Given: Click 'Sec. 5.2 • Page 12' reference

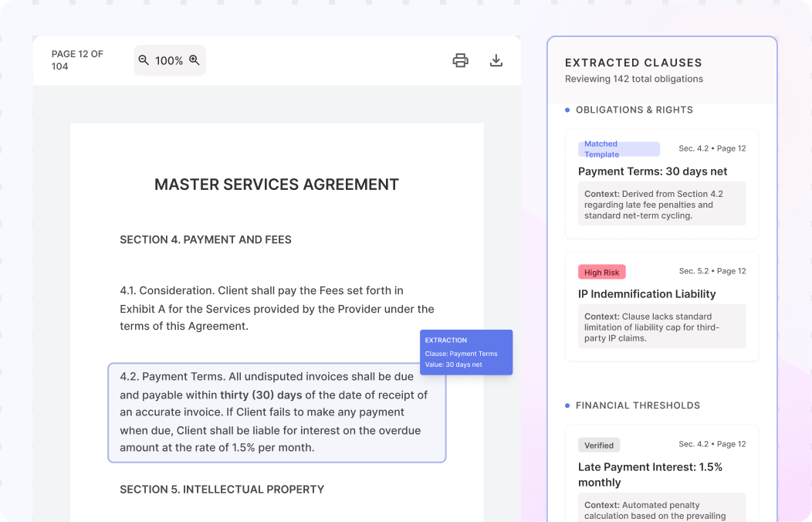Looking at the screenshot, I should coord(712,271).
